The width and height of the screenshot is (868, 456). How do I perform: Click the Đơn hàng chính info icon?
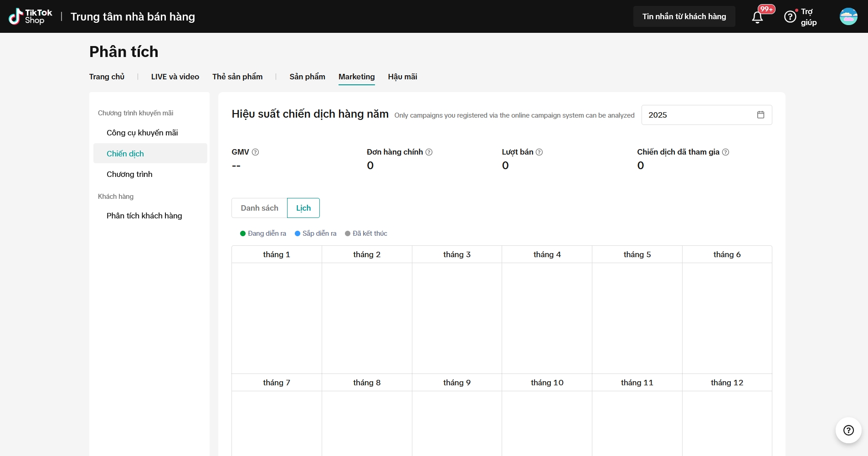pyautogui.click(x=429, y=152)
